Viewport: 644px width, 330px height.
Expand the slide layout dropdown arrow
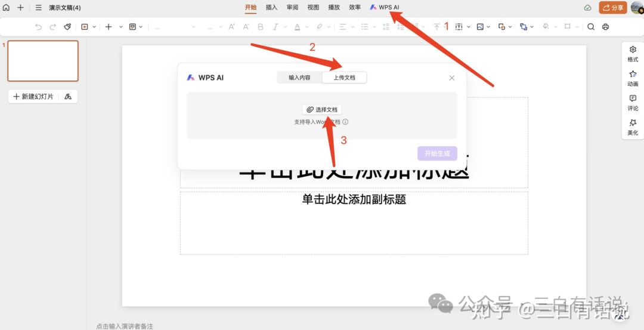click(x=141, y=27)
